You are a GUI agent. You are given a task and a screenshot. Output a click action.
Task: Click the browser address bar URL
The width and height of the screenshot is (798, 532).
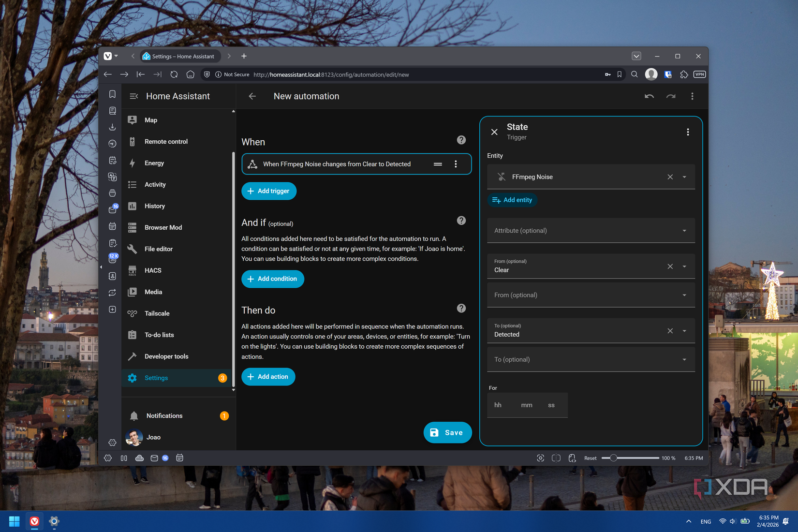(331, 74)
